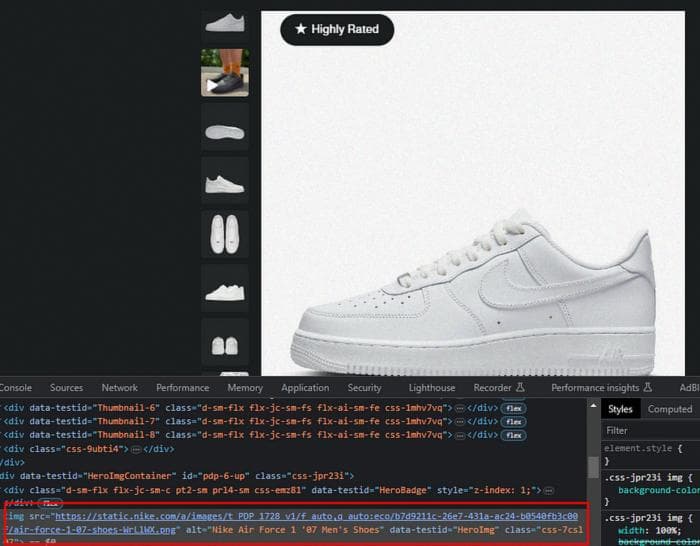Expand the ellipsis in the Thumbnail-8 div
The image size is (700, 546).
pyautogui.click(x=459, y=435)
